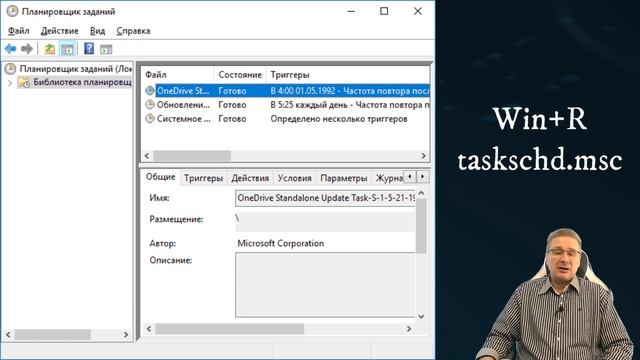Minimize the Планировщик заданий window
The height and width of the screenshot is (360, 640).
pyautogui.click(x=351, y=11)
